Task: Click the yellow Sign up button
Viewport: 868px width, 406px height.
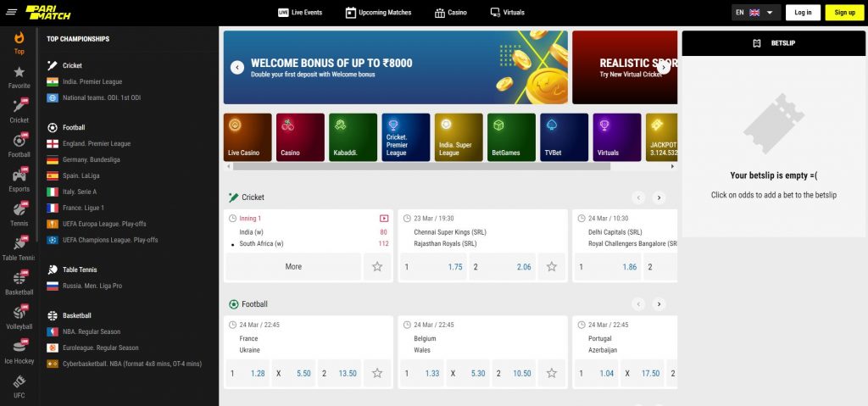Action: point(844,12)
